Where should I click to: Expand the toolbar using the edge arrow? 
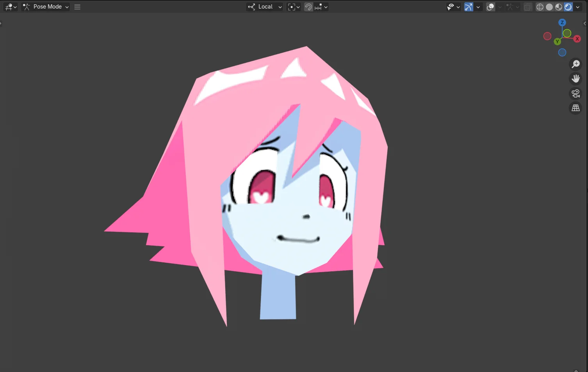click(x=2, y=23)
